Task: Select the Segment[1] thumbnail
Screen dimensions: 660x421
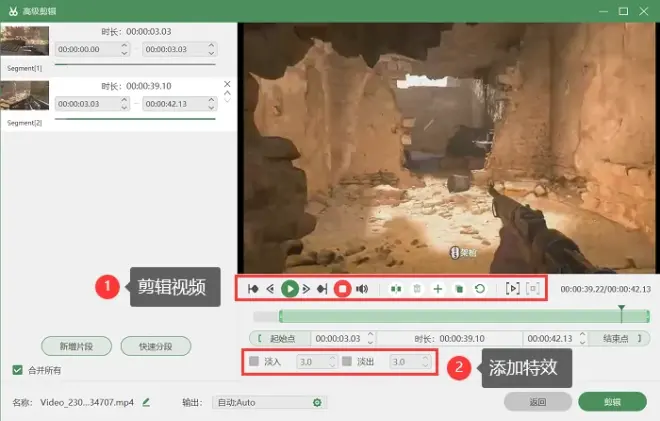Action: [25, 41]
